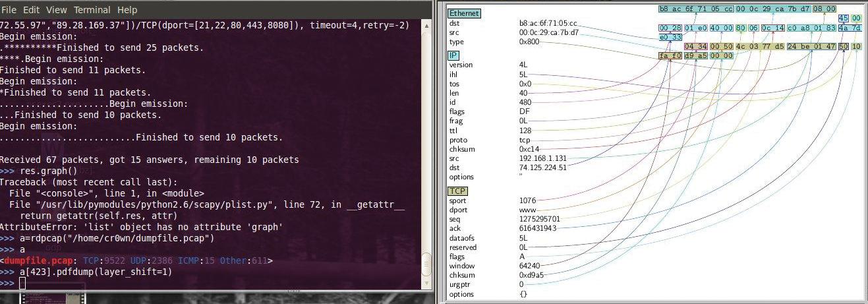Click the 'd9 a5' TCP checksum bytes
This screenshot has height=304, width=868.
[x=696, y=56]
